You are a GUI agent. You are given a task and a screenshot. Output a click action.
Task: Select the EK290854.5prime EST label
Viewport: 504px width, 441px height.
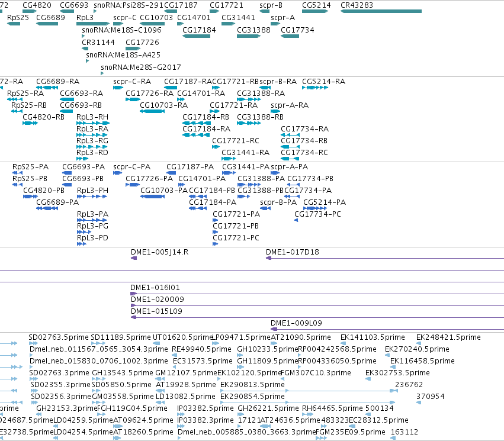pyautogui.click(x=252, y=397)
